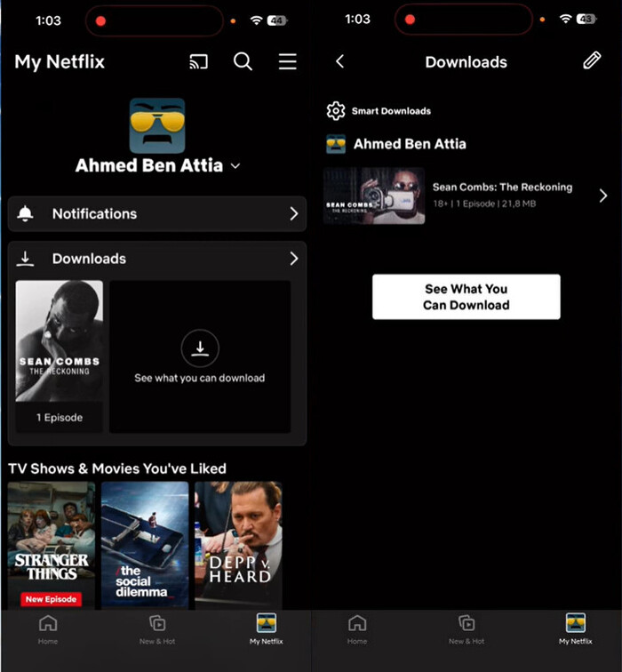
Task: Open the Sean Combs The Reckoning poster card
Action: [x=60, y=341]
